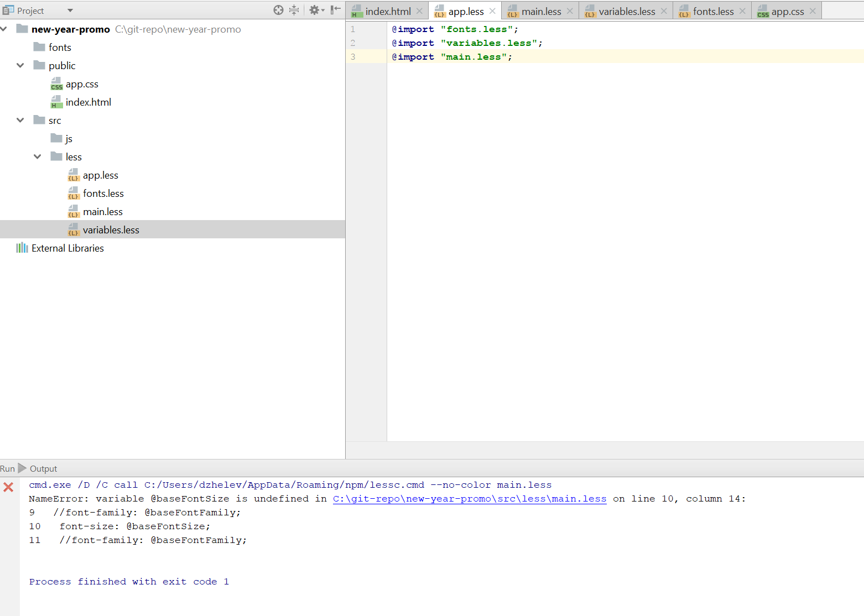Select the fonts folder icon

click(39, 46)
